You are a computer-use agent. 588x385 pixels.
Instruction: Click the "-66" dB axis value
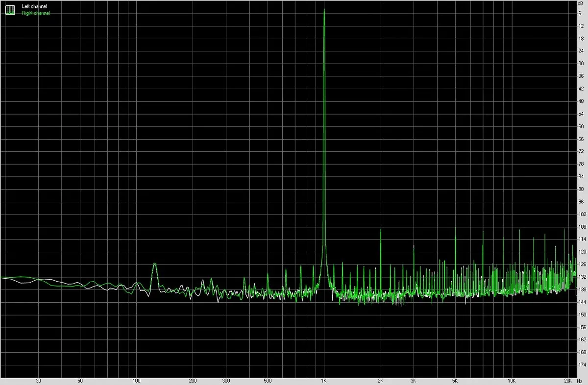tap(581, 139)
